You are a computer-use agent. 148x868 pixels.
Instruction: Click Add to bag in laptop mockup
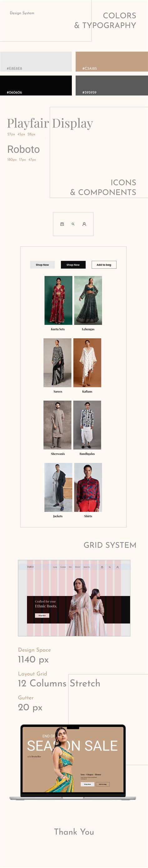[103, 784]
